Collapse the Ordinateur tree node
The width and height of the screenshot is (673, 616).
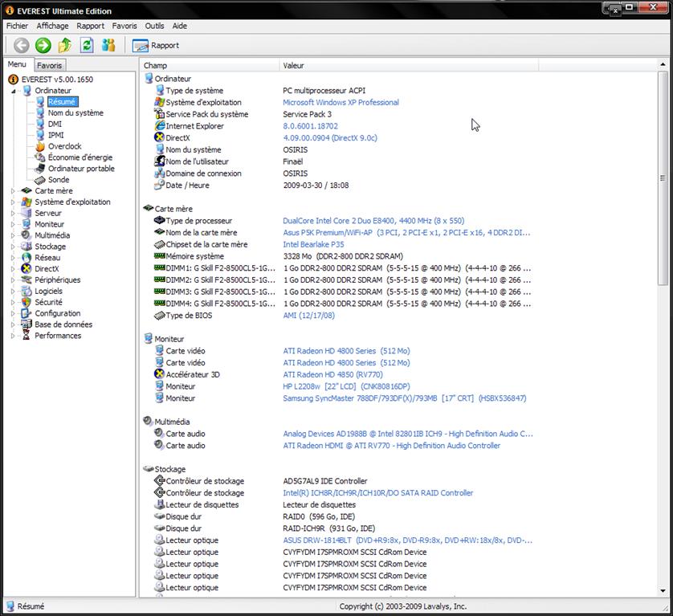tap(14, 91)
